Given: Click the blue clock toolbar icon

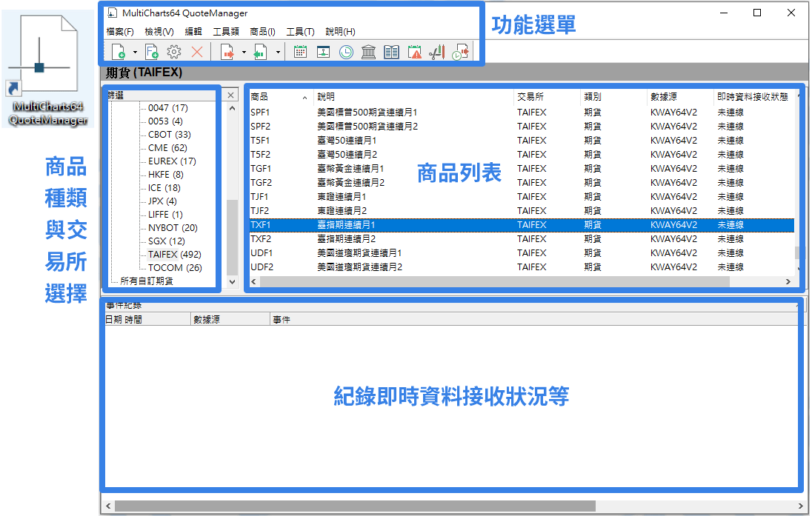Looking at the screenshot, I should pyautogui.click(x=347, y=52).
